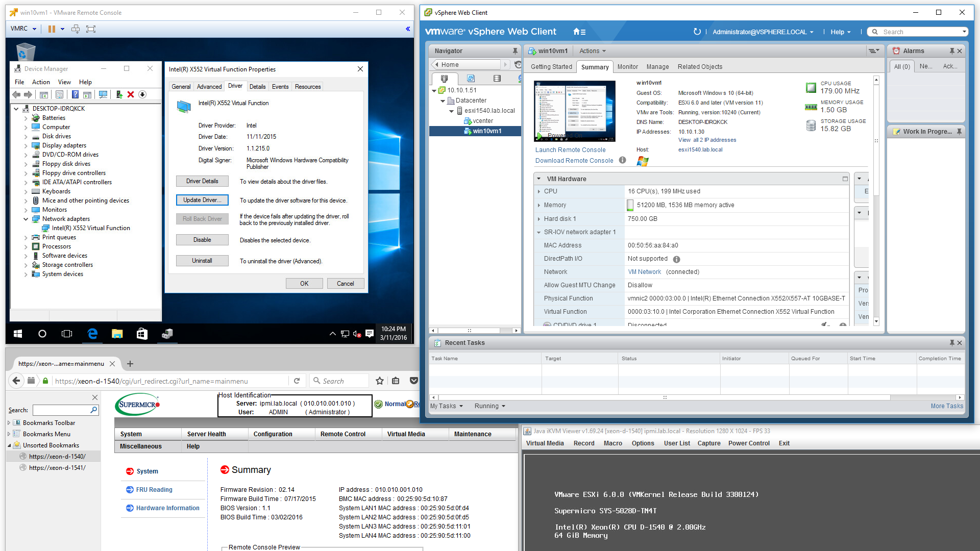Click OK in Virtual Function Properties
Screen dimensions: 980x551
pyautogui.click(x=304, y=284)
